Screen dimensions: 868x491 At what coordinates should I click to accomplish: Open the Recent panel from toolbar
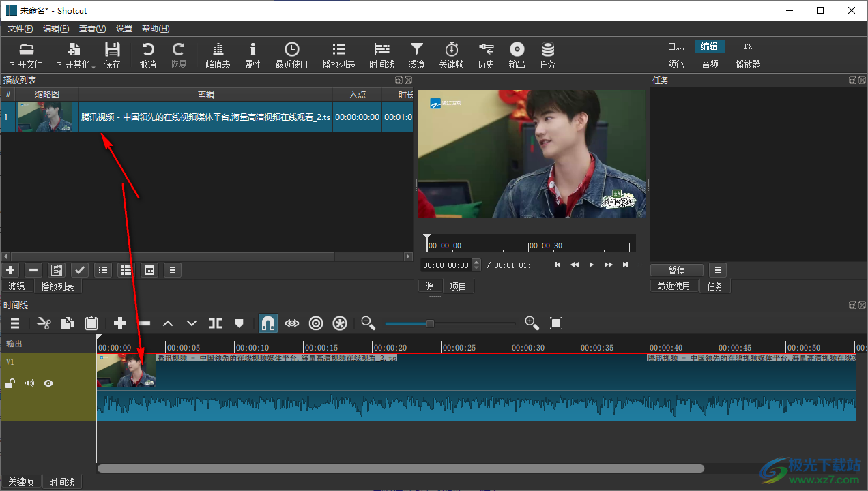(x=291, y=55)
